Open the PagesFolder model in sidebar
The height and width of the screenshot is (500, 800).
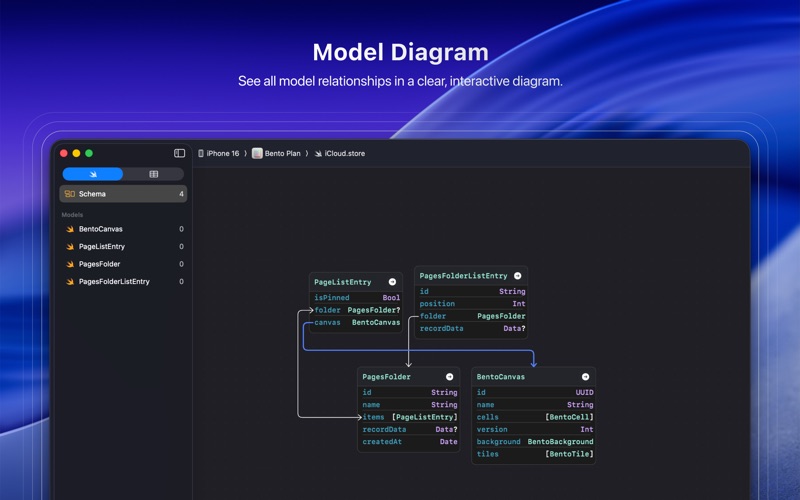123,264
